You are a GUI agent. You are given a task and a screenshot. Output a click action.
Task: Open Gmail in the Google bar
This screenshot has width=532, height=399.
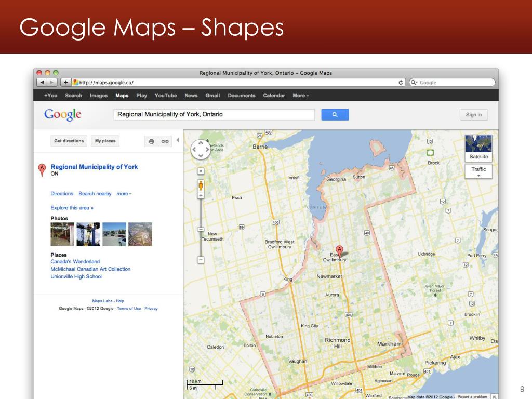tap(212, 96)
